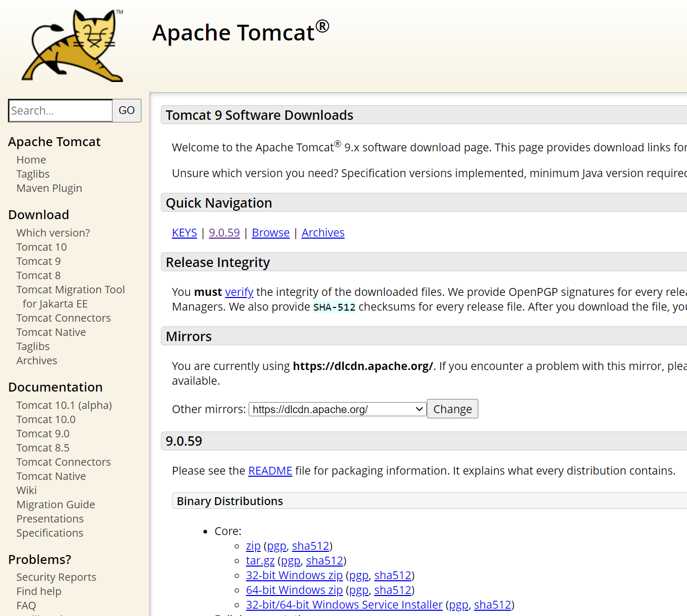
Task: Download the 32-bit Windows zip
Action: click(x=294, y=576)
